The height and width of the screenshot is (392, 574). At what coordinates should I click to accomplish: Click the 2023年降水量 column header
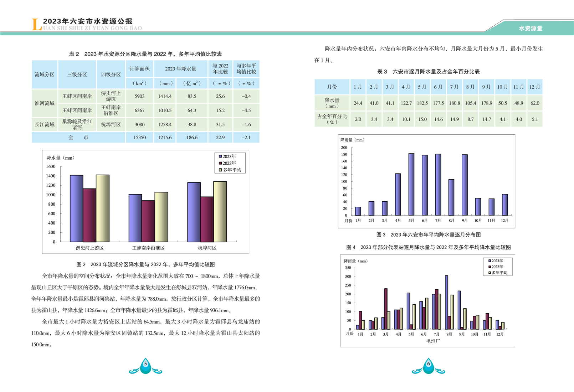(x=181, y=69)
